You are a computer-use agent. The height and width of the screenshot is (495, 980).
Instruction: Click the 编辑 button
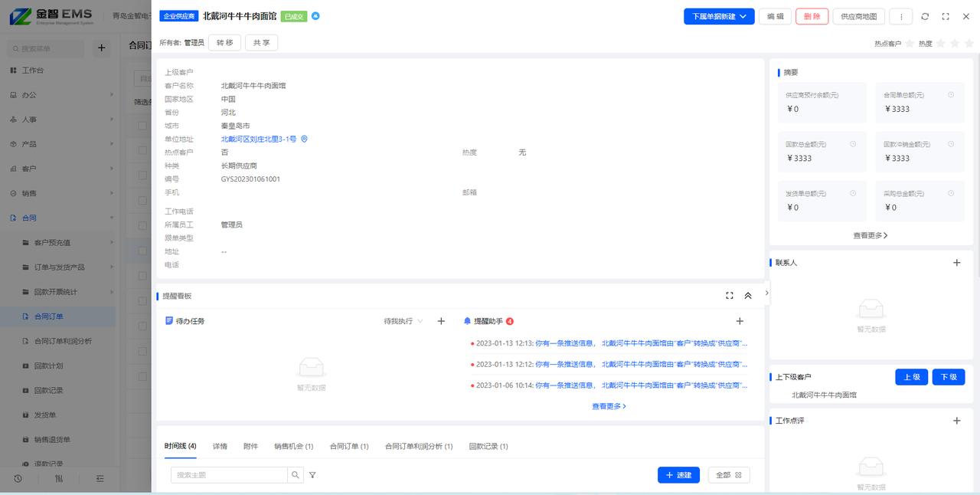click(775, 16)
